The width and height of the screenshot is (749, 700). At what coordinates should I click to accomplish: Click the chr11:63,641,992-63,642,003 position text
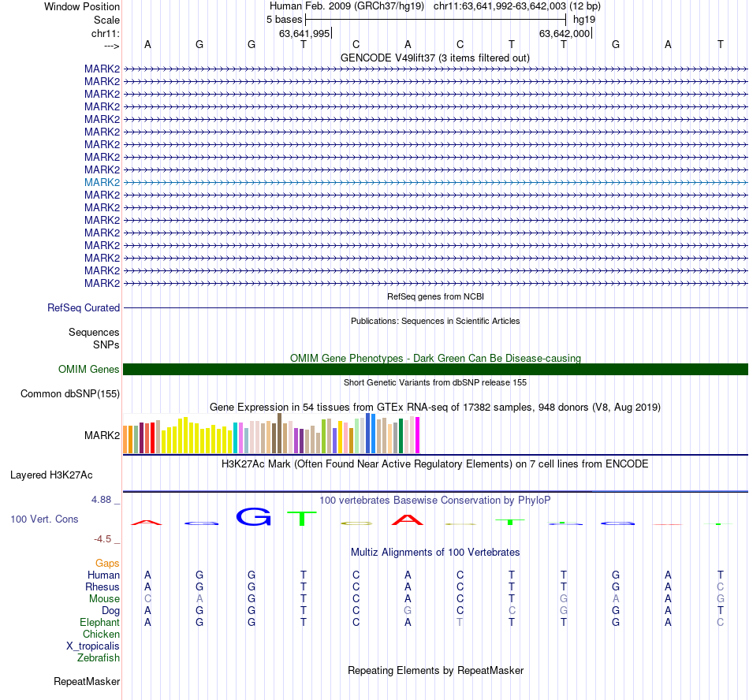[x=500, y=6]
